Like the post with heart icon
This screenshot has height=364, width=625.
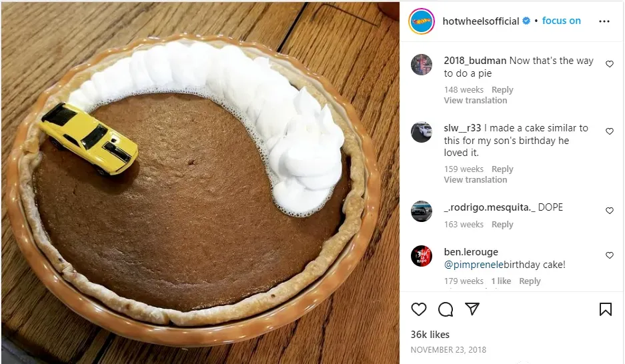pos(418,309)
